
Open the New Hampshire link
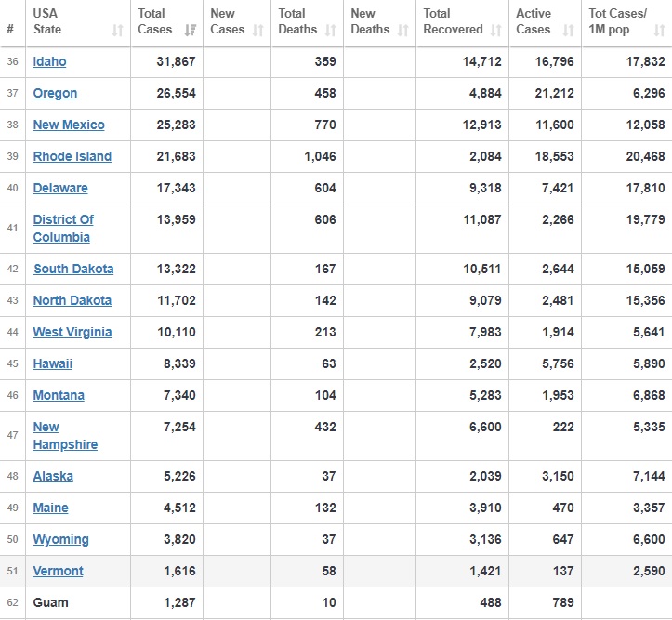click(x=64, y=436)
